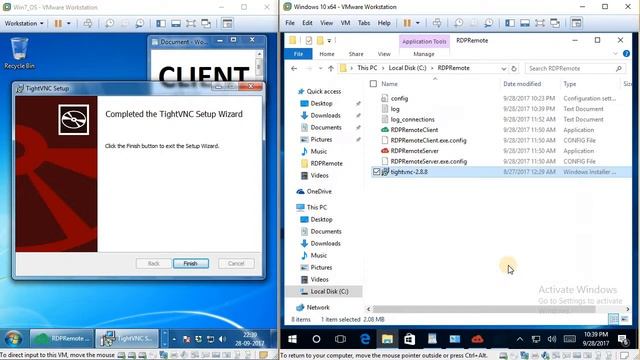The width and height of the screenshot is (640, 360).
Task: Open the Share tab in Explorer ribbon
Action: point(356,54)
